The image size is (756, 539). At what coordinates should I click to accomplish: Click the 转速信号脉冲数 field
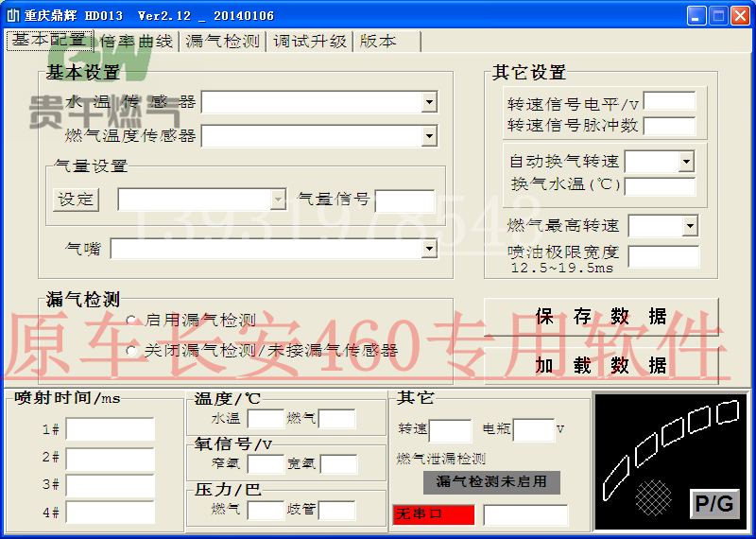pos(670,126)
